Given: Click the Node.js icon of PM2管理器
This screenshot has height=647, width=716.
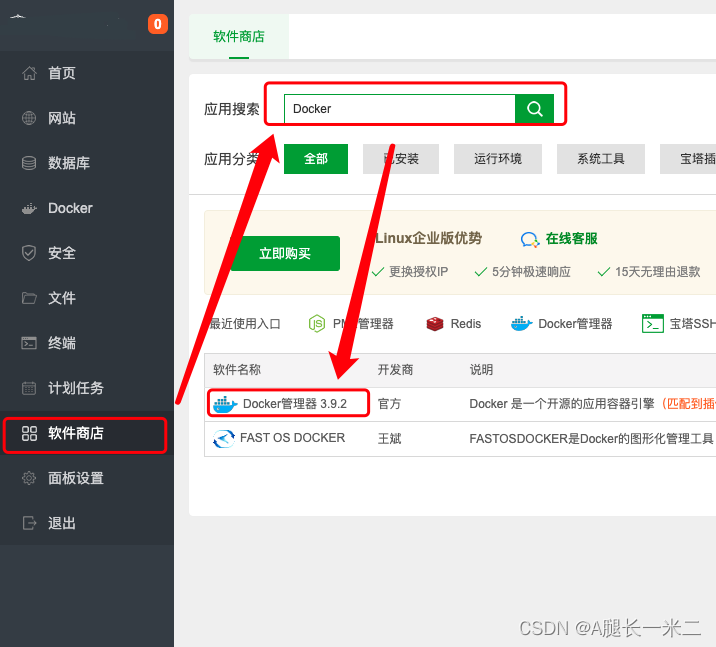Looking at the screenshot, I should (x=316, y=324).
